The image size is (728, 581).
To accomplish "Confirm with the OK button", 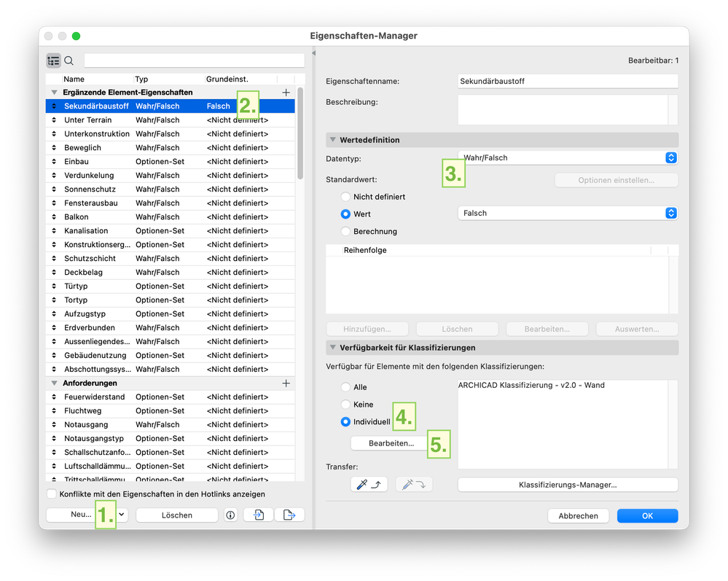I will coord(647,515).
